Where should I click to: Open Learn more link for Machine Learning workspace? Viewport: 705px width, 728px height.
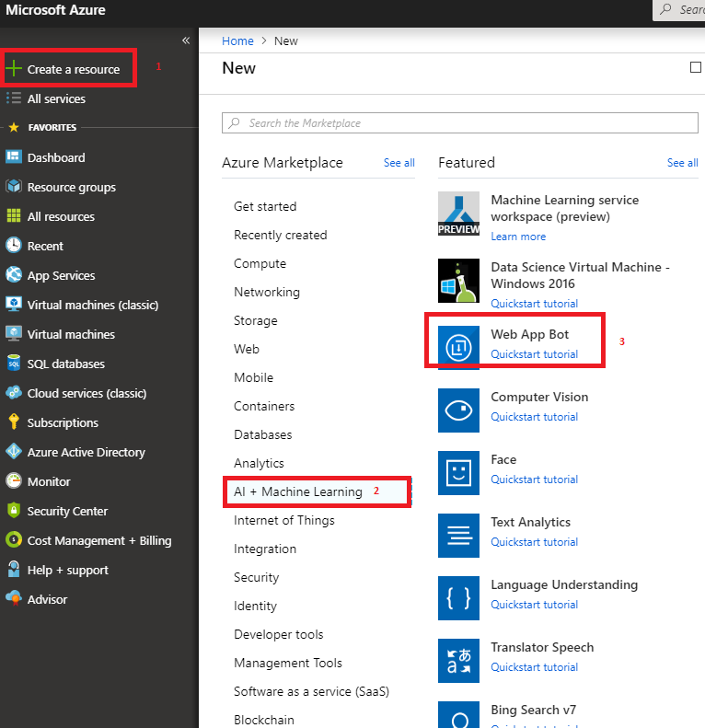tap(518, 237)
